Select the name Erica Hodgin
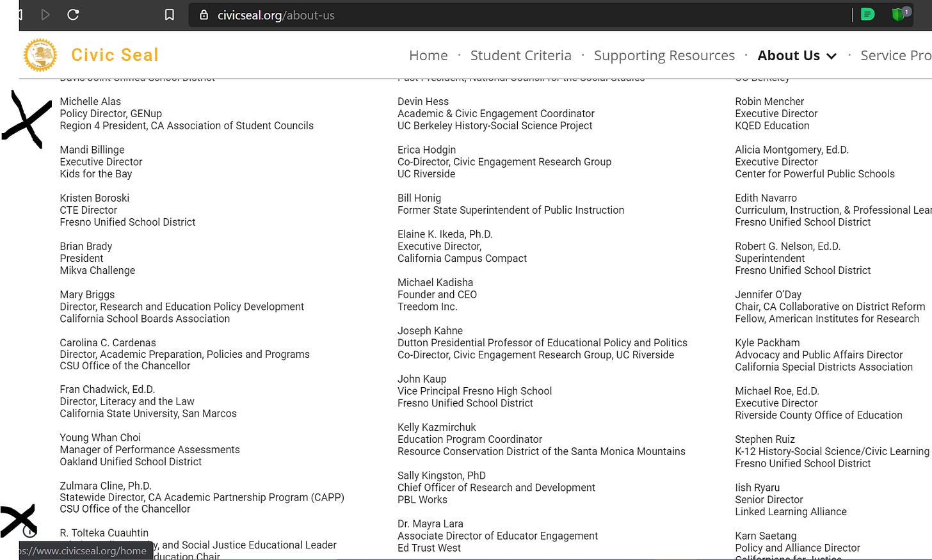Viewport: 932px width, 560px height. pos(427,150)
